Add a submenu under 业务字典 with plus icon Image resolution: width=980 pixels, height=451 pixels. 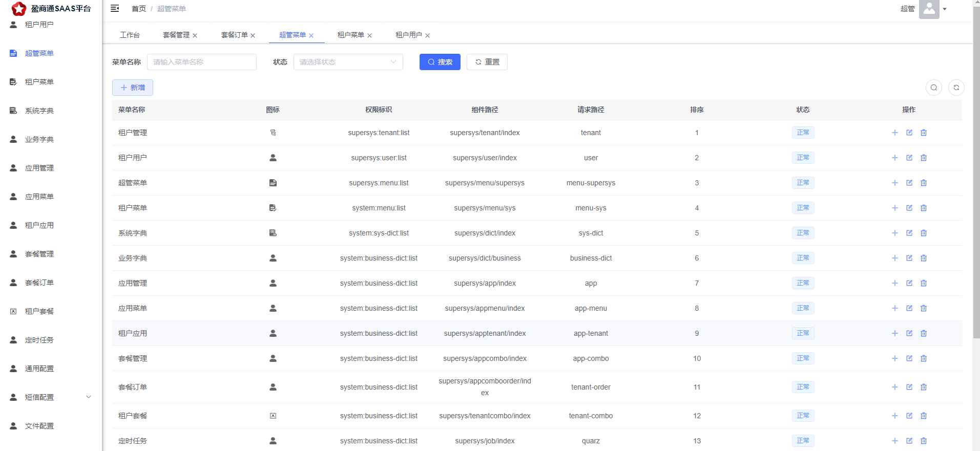[x=895, y=258]
